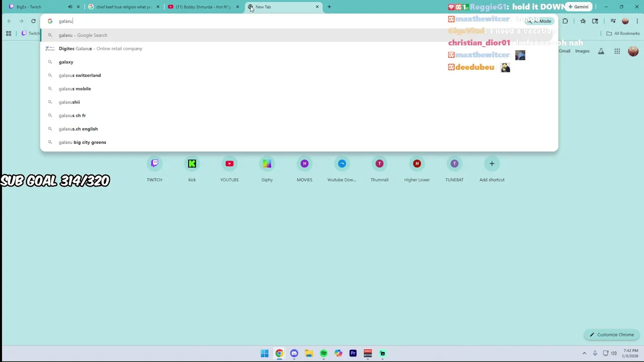Open the Thumnail shortcut tile
Viewport: 644px width, 362px height.
[x=379, y=169]
